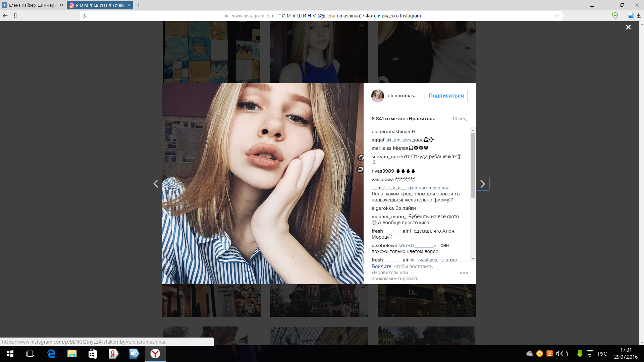Open the network tray icon

point(570,354)
